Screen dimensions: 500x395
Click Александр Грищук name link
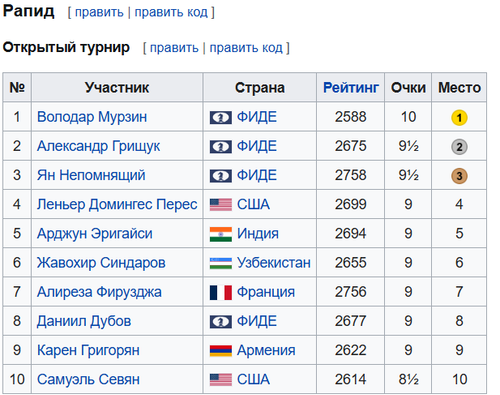tap(99, 147)
